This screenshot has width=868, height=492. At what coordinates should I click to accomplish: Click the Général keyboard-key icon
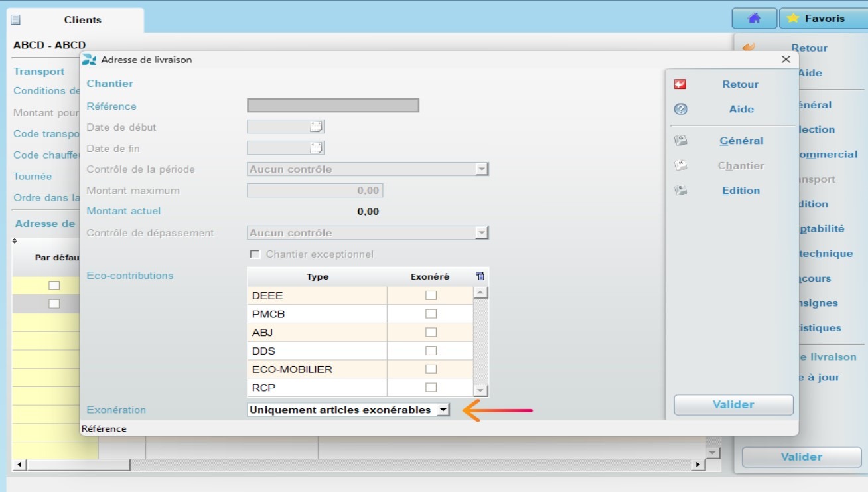tap(680, 140)
